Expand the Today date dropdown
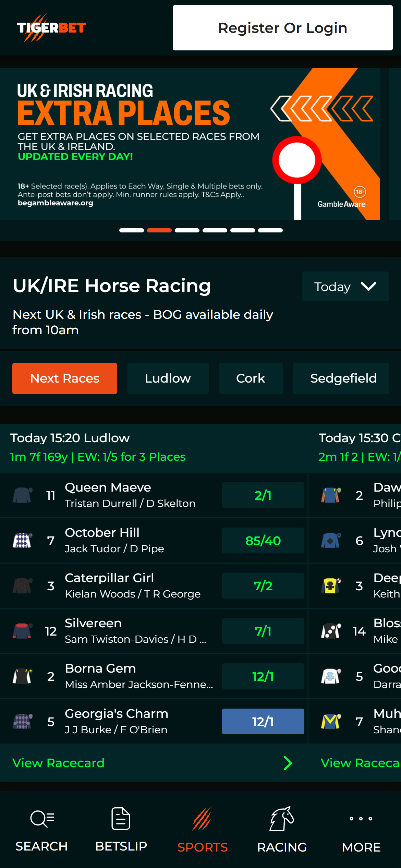 345,287
